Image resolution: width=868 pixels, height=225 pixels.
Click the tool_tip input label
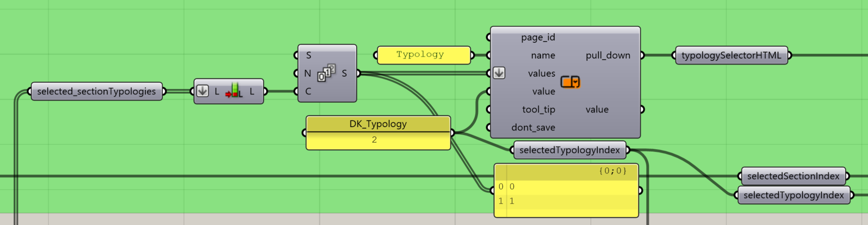pos(538,109)
